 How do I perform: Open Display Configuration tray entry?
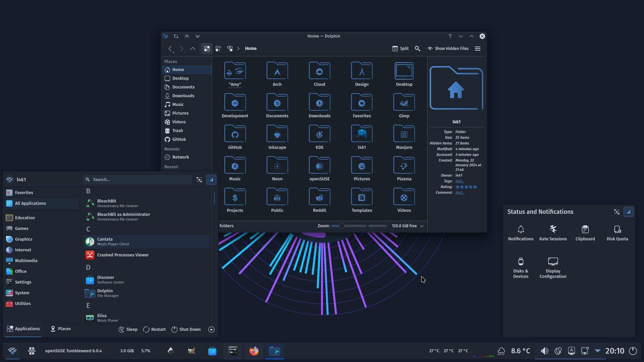pyautogui.click(x=553, y=268)
